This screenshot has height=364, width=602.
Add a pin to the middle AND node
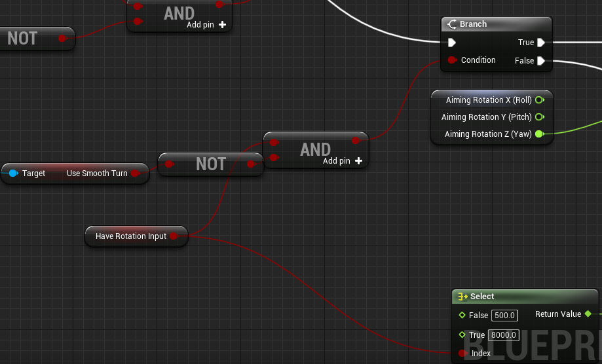click(x=358, y=161)
